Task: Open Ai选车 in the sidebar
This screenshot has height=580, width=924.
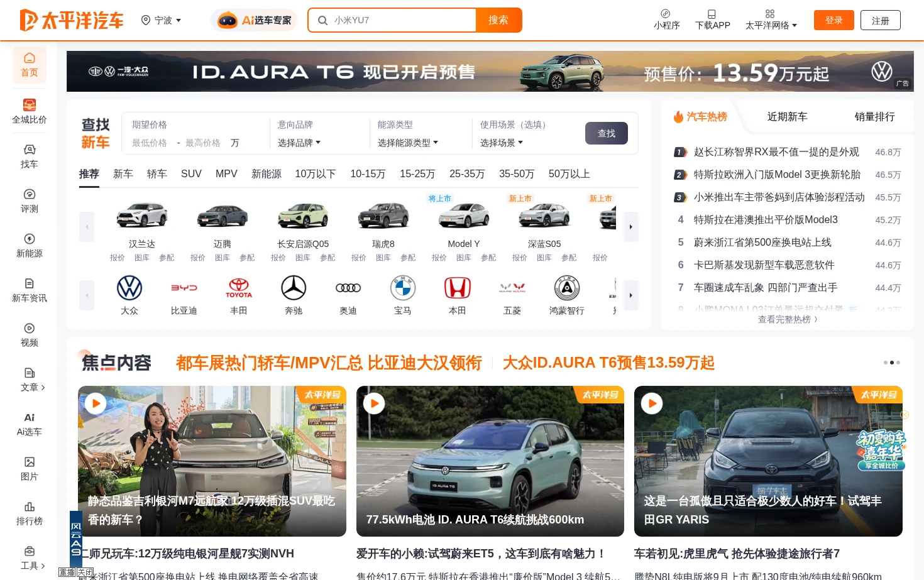Action: click(x=30, y=424)
